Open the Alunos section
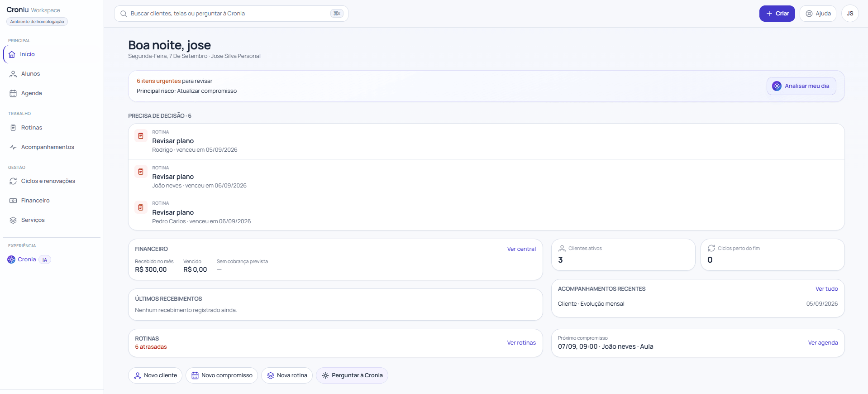The height and width of the screenshot is (394, 868). point(52,74)
